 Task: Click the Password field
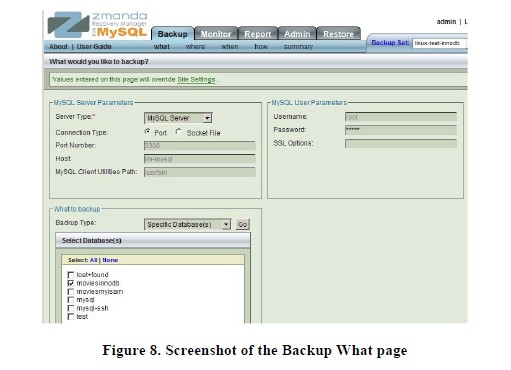point(401,130)
